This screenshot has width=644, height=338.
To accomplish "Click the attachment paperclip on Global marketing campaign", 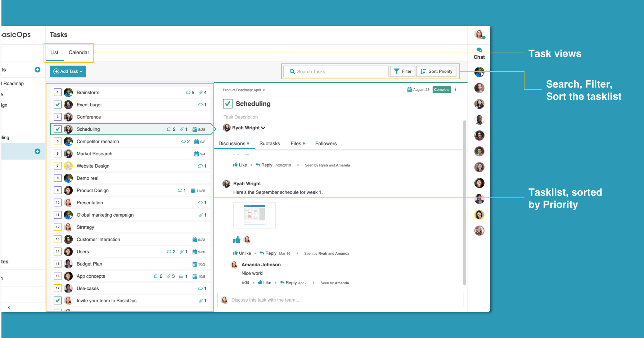I will 201,215.
